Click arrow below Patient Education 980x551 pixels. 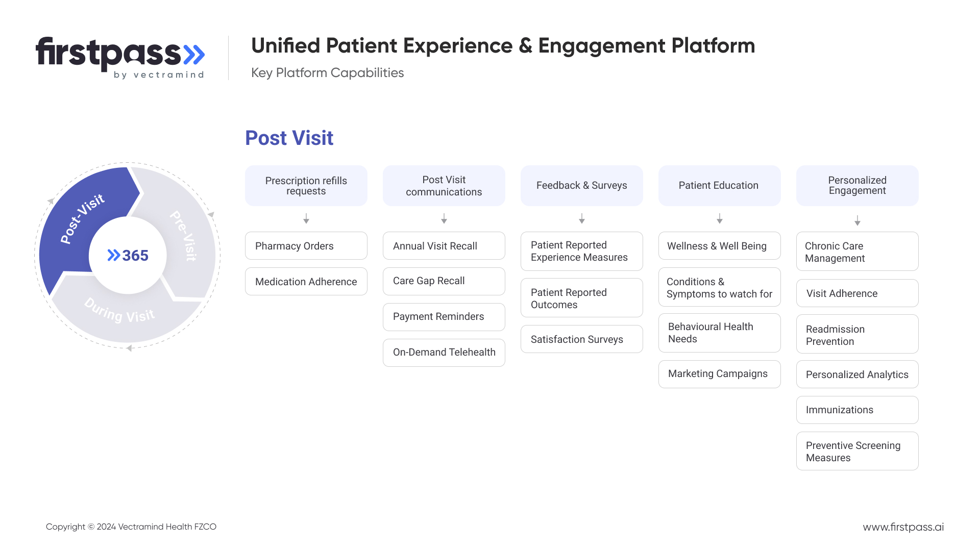click(720, 219)
